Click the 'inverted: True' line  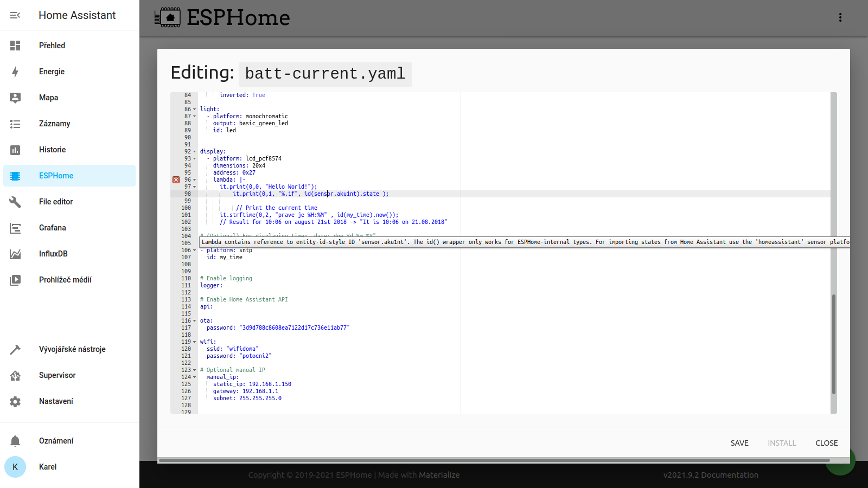pyautogui.click(x=242, y=95)
